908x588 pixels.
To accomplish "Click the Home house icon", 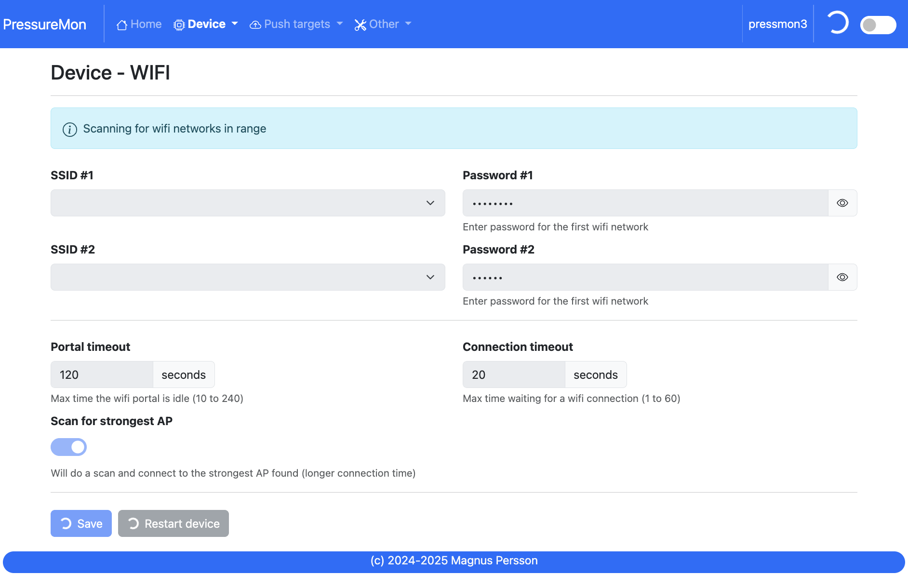I will click(122, 25).
